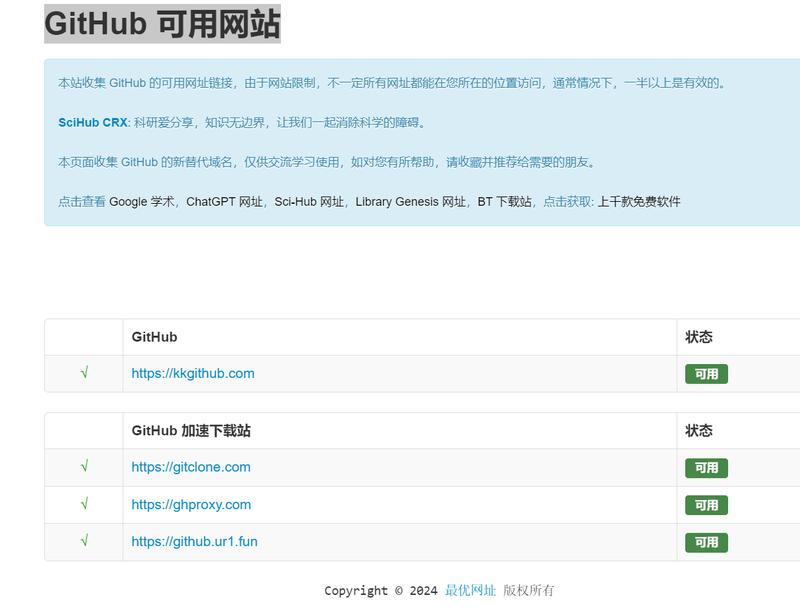The height and width of the screenshot is (616, 800).
Task: Click the paragraph starting 本站收集 GitHub
Action: (x=391, y=83)
